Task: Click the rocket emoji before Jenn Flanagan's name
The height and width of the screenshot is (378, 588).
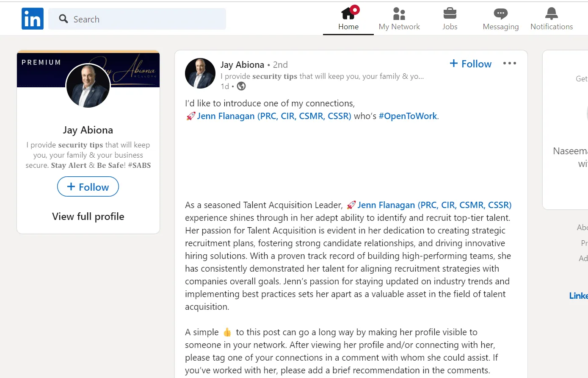Action: (x=190, y=115)
